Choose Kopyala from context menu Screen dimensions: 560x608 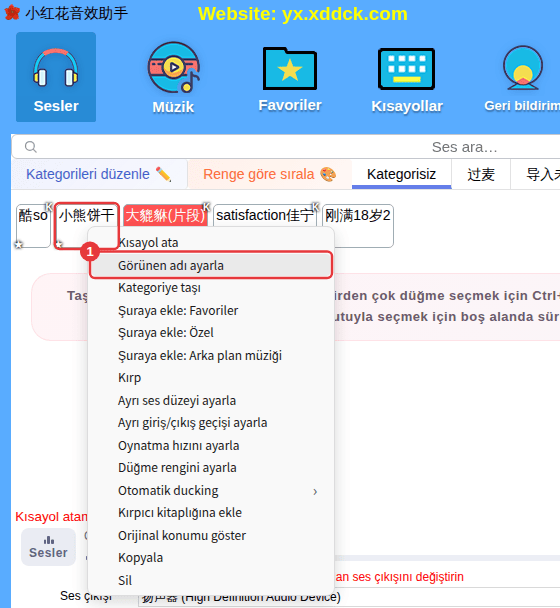coord(211,558)
